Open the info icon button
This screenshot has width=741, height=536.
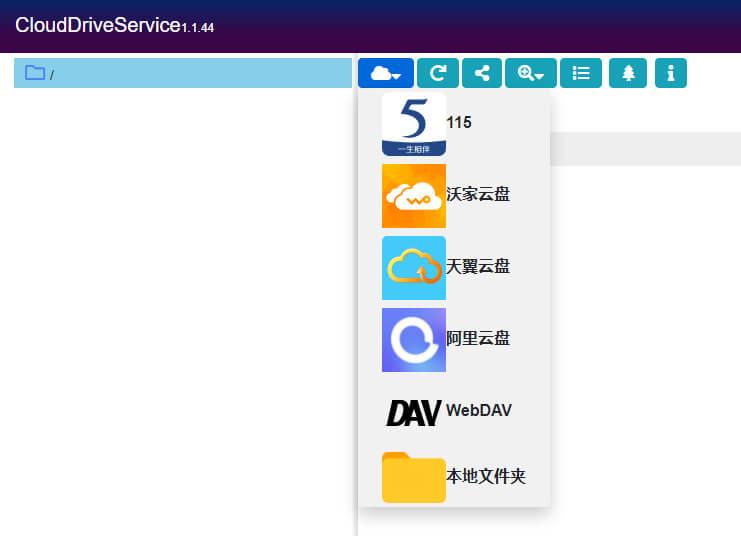click(671, 73)
